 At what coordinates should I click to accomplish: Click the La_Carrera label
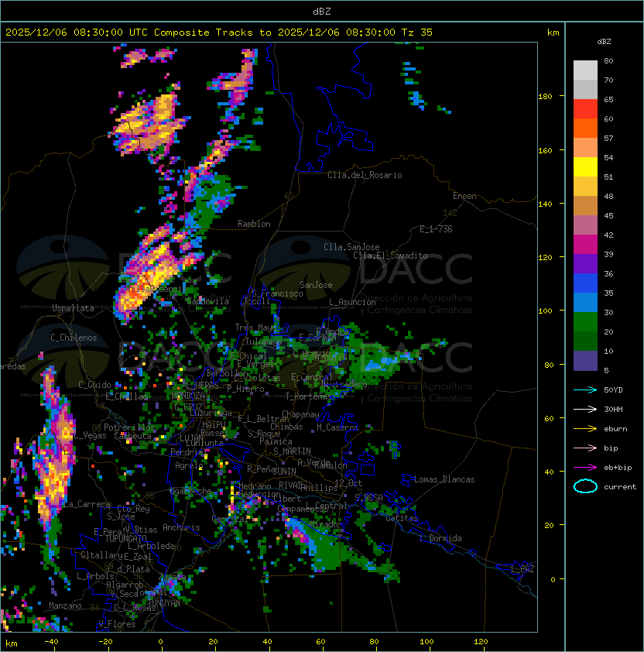87,504
